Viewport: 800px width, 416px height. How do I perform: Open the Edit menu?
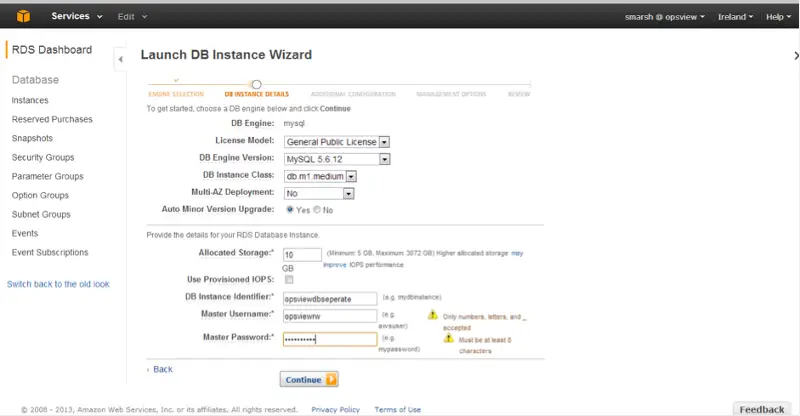(132, 16)
